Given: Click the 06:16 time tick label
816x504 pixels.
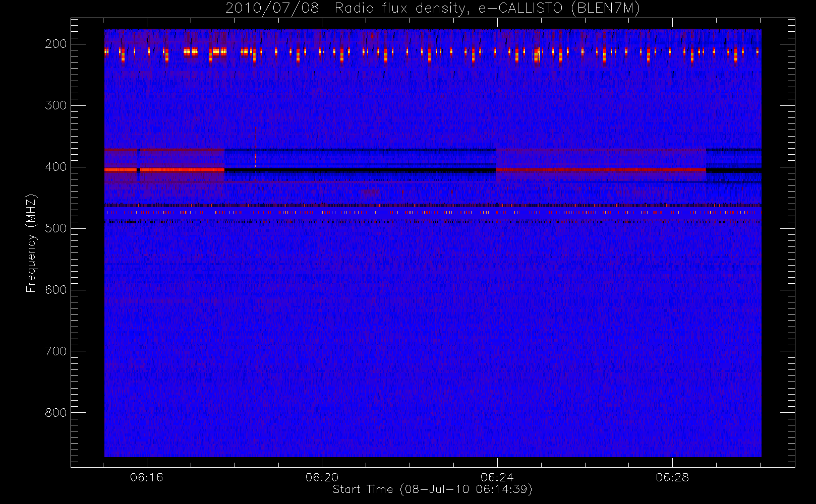Looking at the screenshot, I should pos(147,477).
